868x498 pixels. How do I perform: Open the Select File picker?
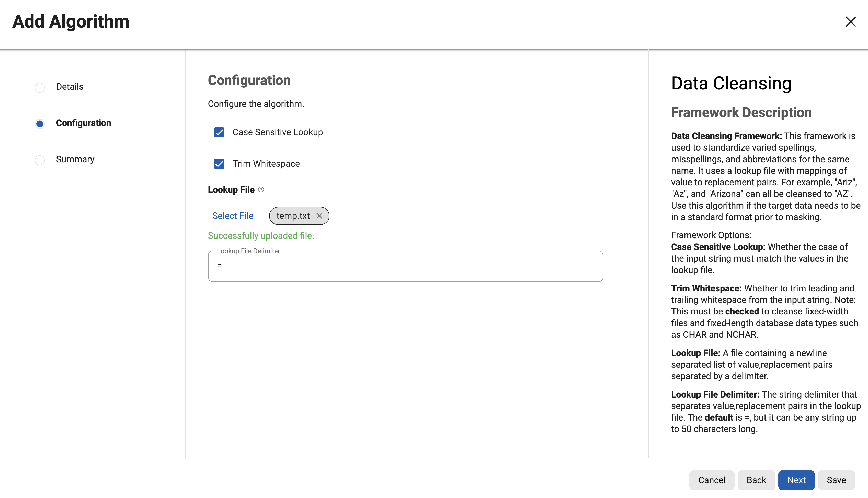[233, 216]
